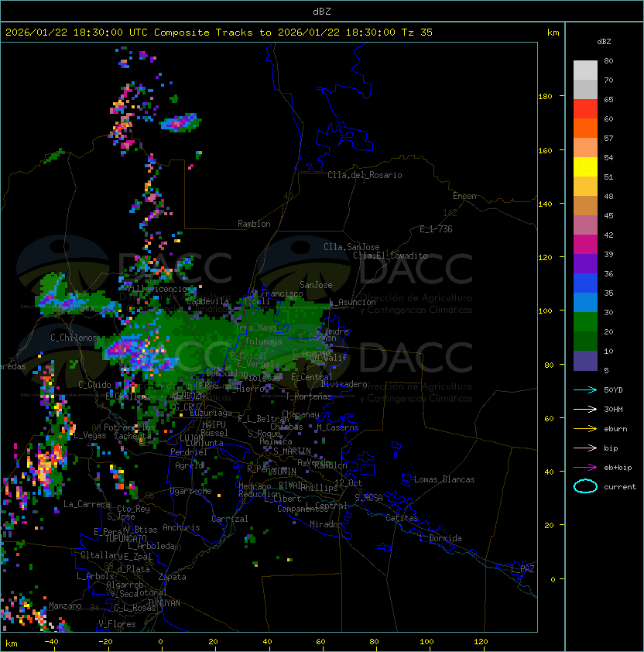Click the 'Encon' map label
Viewport: 644px width, 652px height.
click(464, 196)
